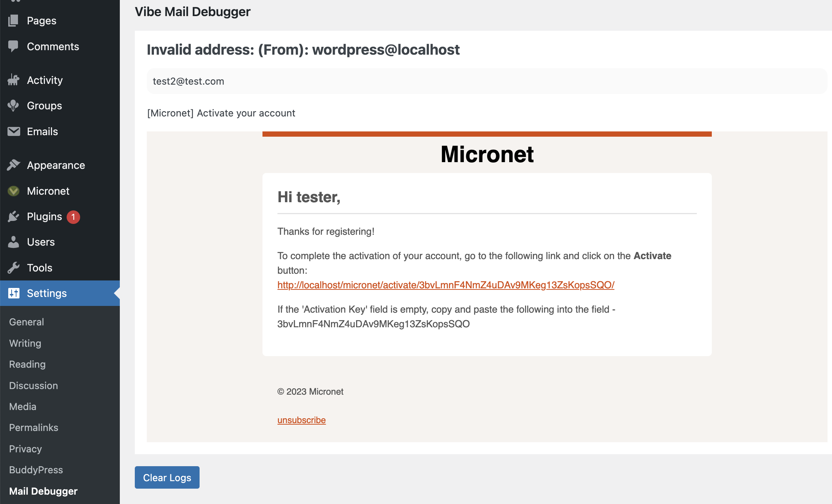
Task: Open the Discussion settings page
Action: tap(33, 385)
